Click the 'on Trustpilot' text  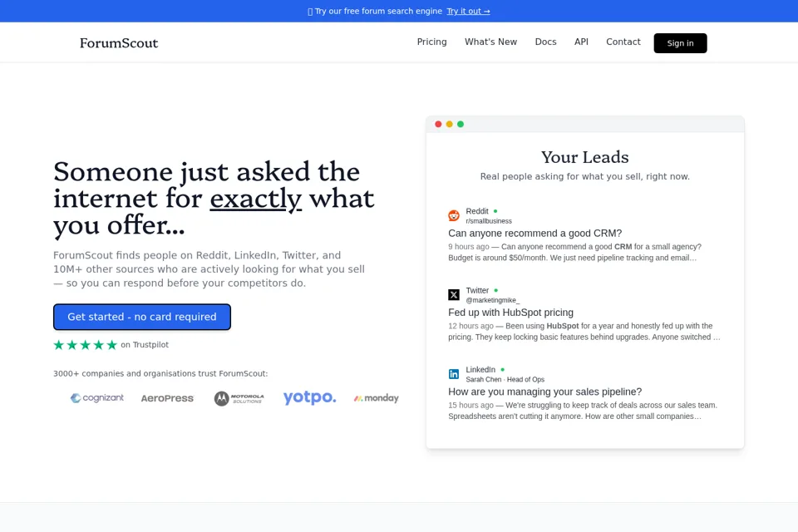145,345
